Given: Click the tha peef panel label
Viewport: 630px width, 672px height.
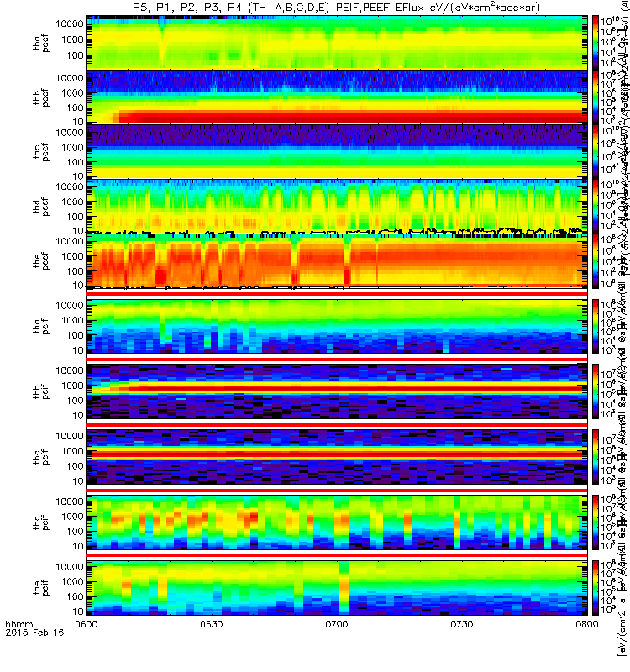Looking at the screenshot, I should [x=41, y=44].
